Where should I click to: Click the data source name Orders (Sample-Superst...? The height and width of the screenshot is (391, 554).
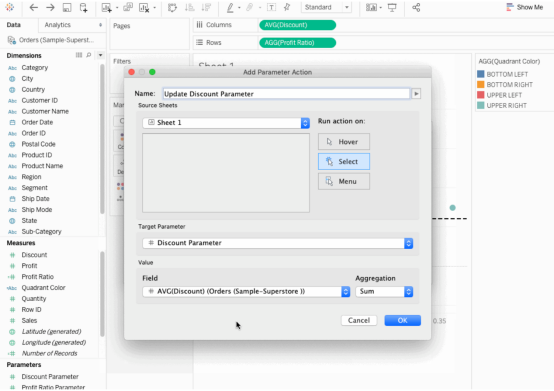pos(57,40)
